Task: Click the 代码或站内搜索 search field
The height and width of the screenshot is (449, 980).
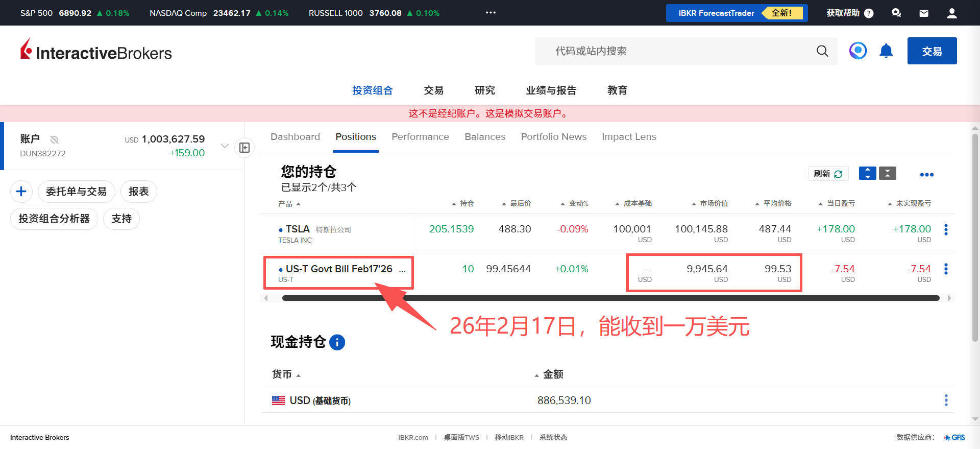Action: click(674, 51)
